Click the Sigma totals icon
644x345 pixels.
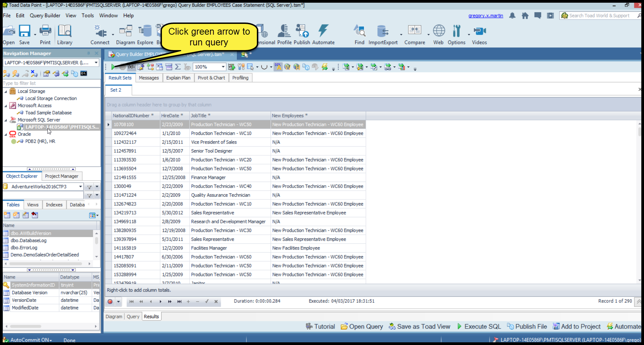click(178, 67)
